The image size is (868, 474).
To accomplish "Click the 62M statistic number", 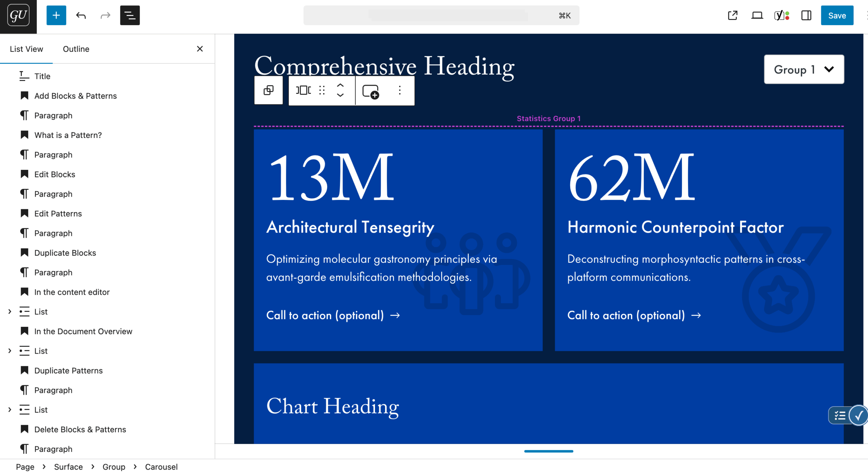I will point(633,177).
